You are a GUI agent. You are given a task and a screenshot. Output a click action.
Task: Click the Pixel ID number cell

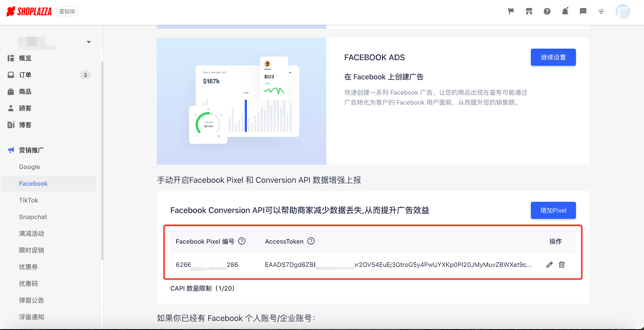coord(207,264)
